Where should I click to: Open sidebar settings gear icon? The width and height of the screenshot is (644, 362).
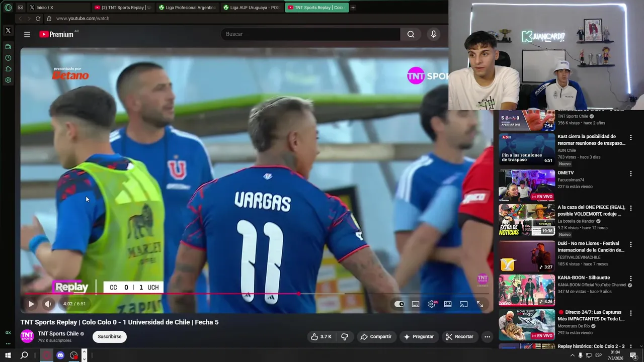8,80
